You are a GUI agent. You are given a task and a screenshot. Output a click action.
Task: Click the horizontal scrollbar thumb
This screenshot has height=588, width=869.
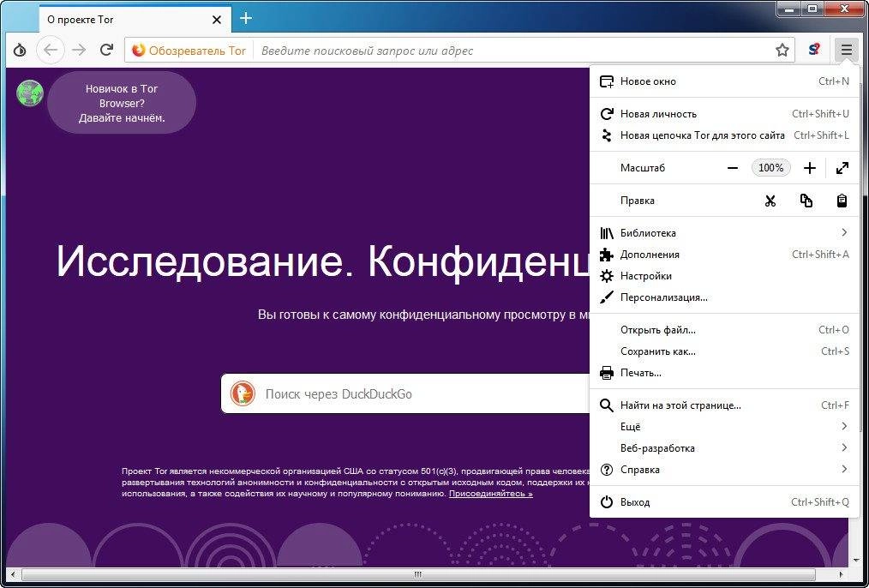(x=418, y=574)
